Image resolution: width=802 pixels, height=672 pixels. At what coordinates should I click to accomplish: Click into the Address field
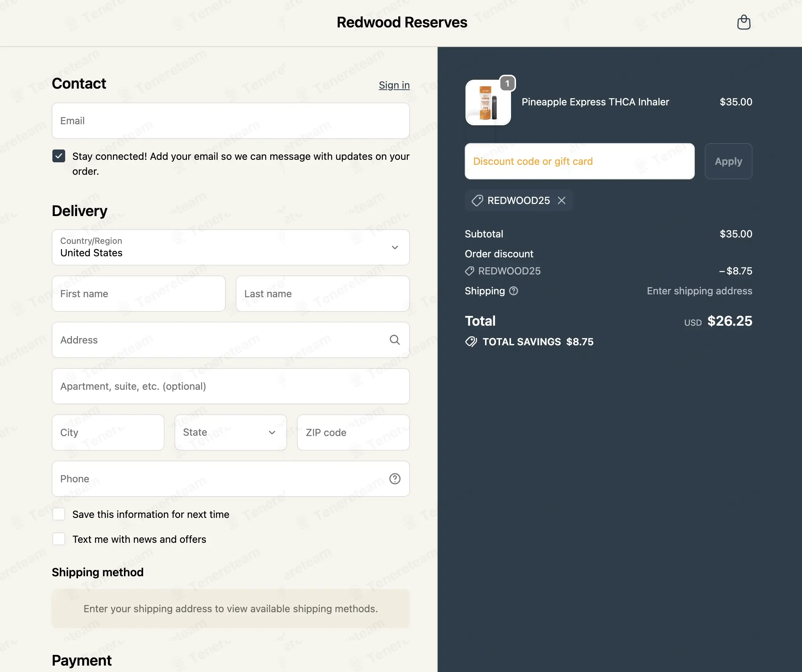click(x=231, y=340)
